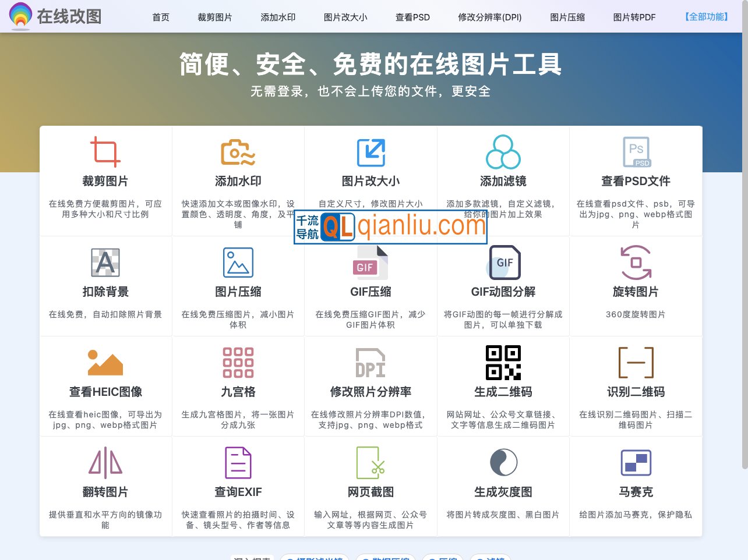This screenshot has width=748, height=560.
Task: Switch to the 首页 menu item
Action: 161,17
